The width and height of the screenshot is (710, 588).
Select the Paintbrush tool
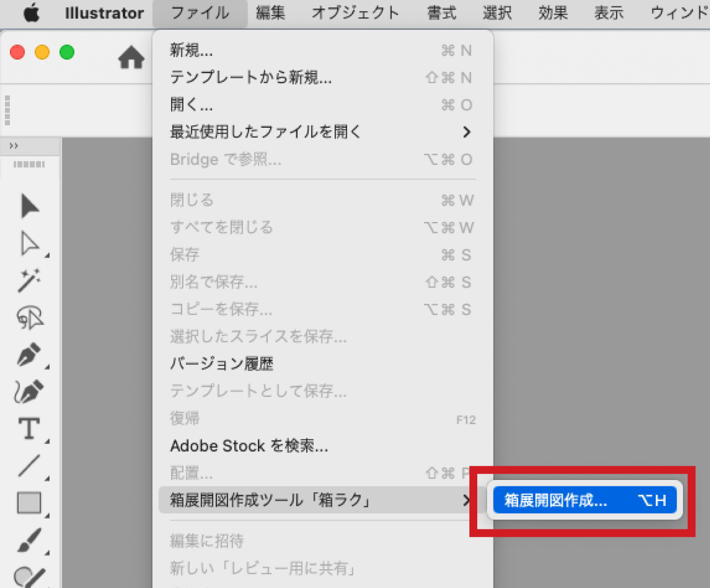point(29,540)
